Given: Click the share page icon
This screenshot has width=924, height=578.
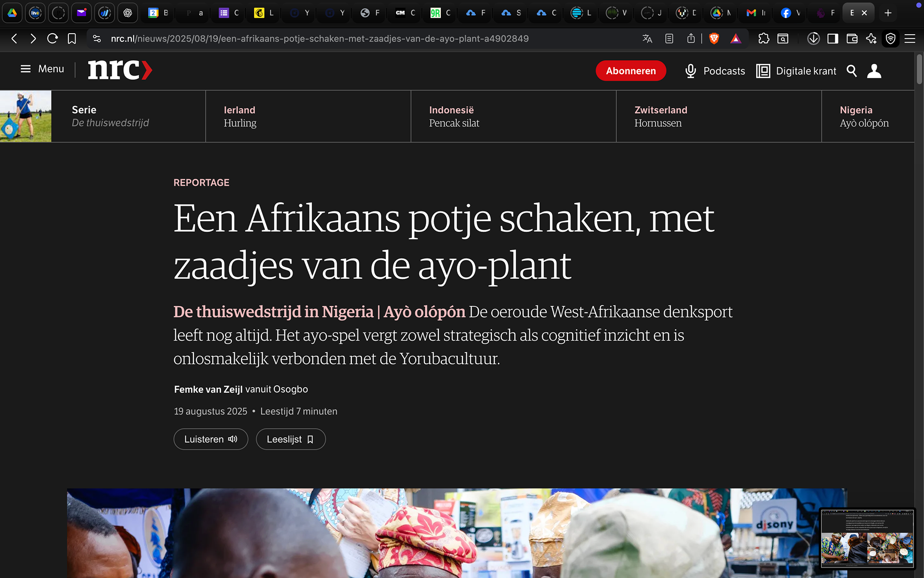Looking at the screenshot, I should (691, 39).
